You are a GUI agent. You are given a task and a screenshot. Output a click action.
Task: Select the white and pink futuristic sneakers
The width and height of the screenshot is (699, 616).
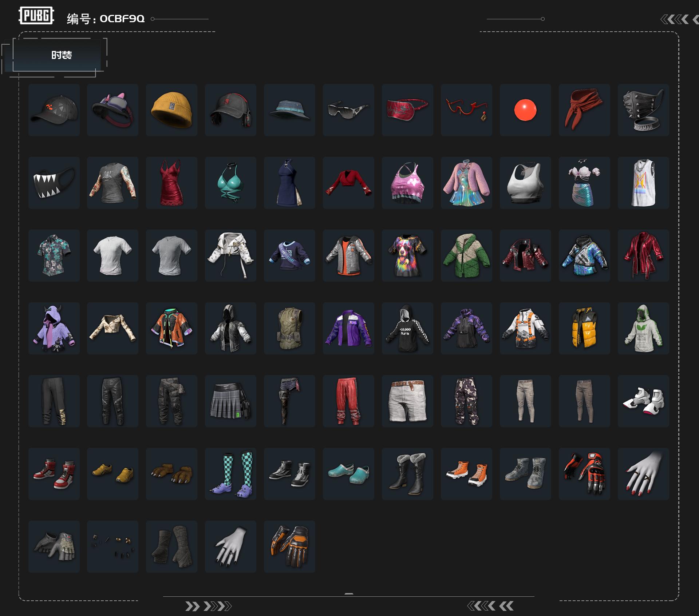click(643, 401)
